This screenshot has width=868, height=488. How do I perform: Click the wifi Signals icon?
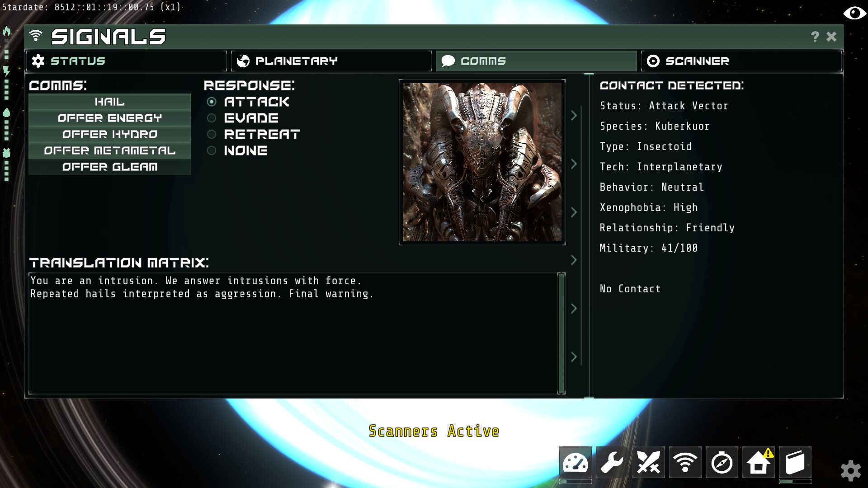click(x=685, y=463)
